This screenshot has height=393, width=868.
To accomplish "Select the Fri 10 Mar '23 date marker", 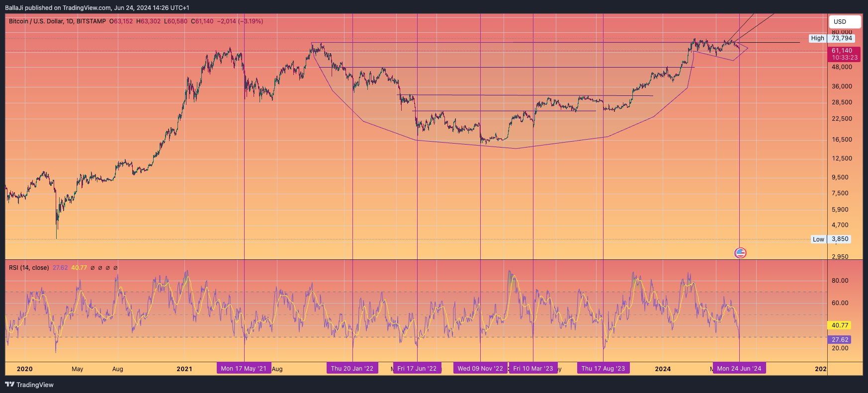I will coord(533,368).
